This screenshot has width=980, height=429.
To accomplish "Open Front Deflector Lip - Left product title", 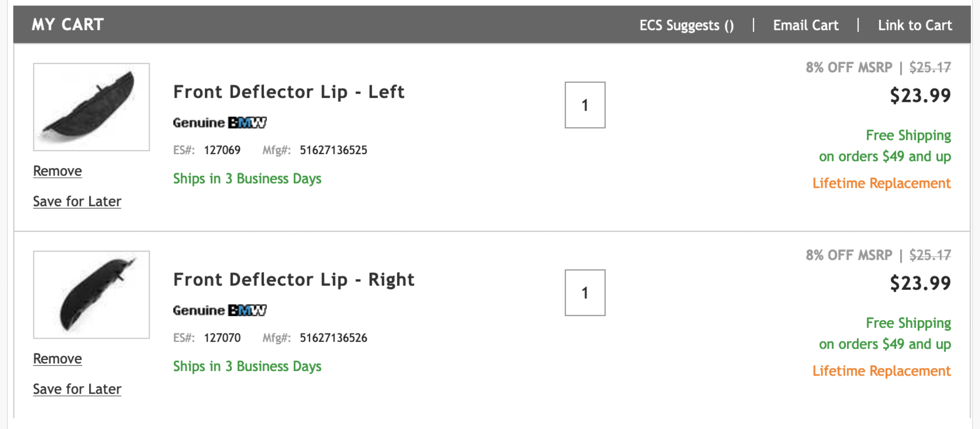I will (289, 92).
